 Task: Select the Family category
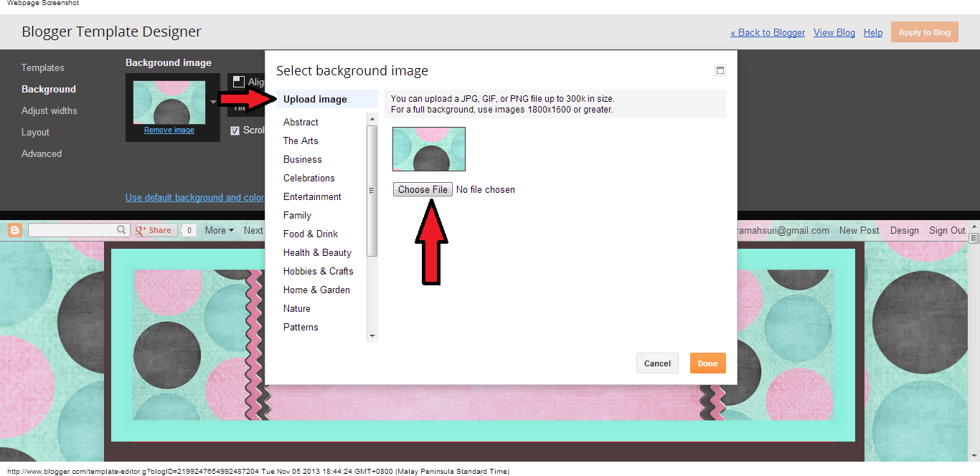click(297, 215)
